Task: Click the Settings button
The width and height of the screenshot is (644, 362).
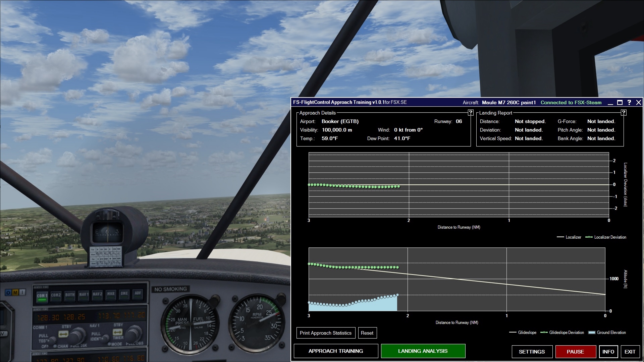Action: (532, 351)
